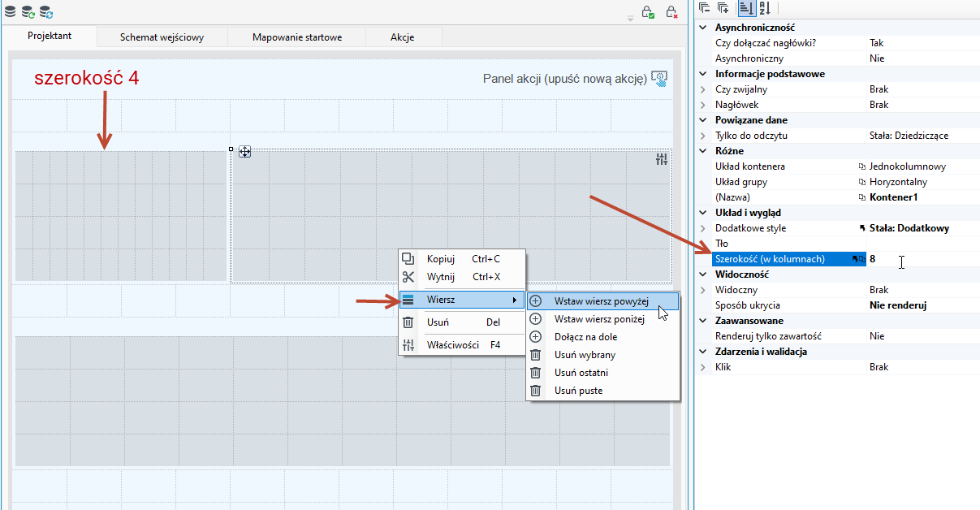980x510 pixels.
Task: Choose Usuń from the context menu
Action: coord(462,322)
